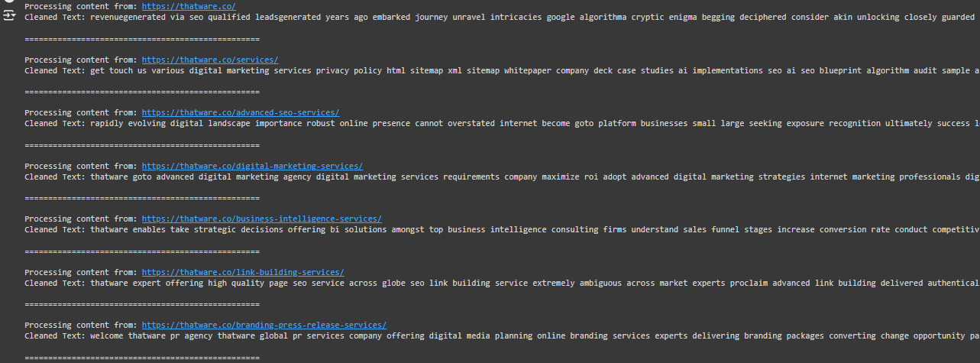This screenshot has height=363, width=980.
Task: Click "thatware enables take strategic decisions" text
Action: pyautogui.click(x=186, y=229)
